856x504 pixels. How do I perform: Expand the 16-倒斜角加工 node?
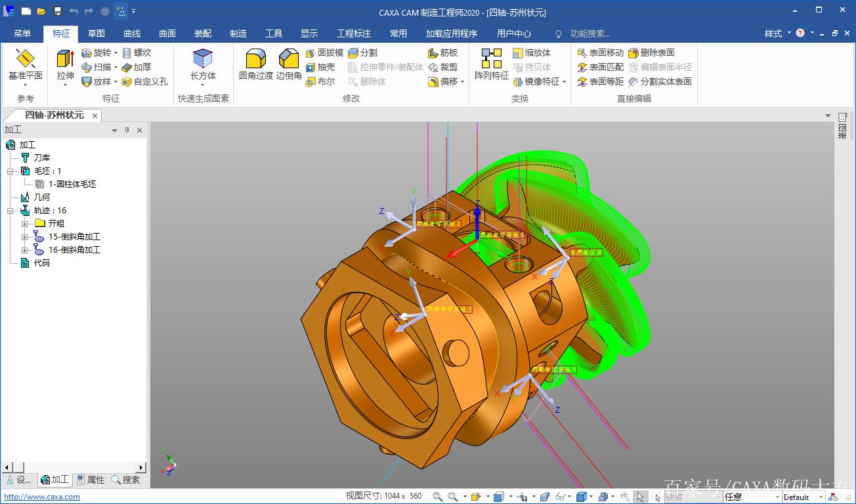coord(25,250)
